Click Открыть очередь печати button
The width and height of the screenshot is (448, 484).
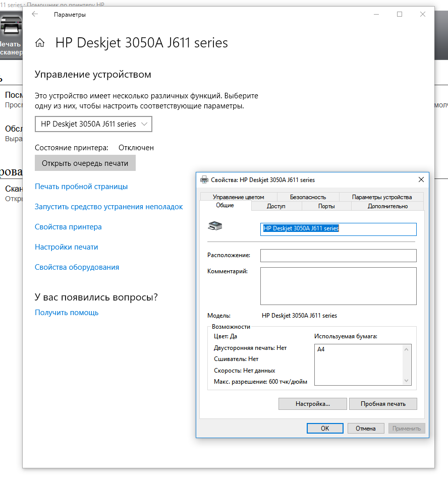tap(85, 163)
